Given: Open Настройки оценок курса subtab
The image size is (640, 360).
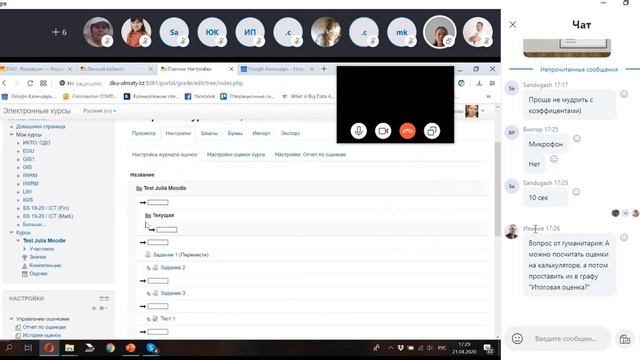Looking at the screenshot, I should 236,155.
